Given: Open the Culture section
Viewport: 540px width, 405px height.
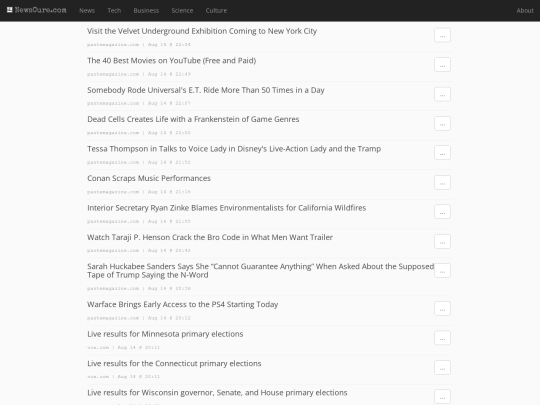Looking at the screenshot, I should tap(216, 11).
